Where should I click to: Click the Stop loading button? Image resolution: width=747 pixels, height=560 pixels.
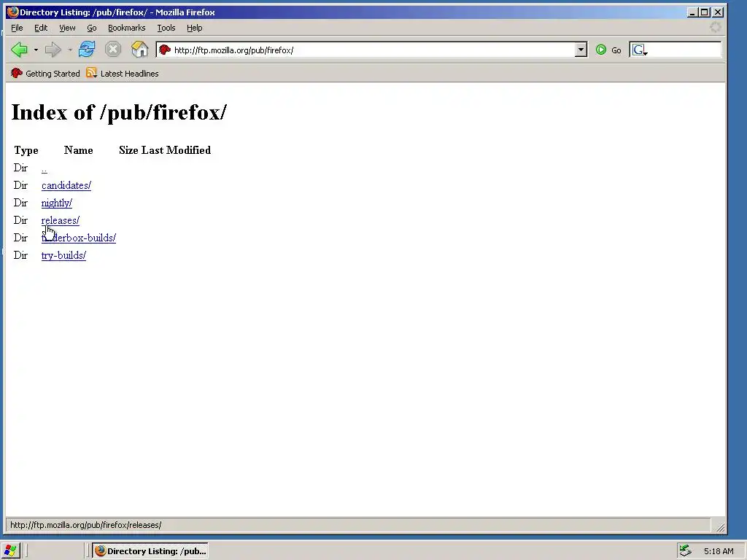click(x=113, y=49)
